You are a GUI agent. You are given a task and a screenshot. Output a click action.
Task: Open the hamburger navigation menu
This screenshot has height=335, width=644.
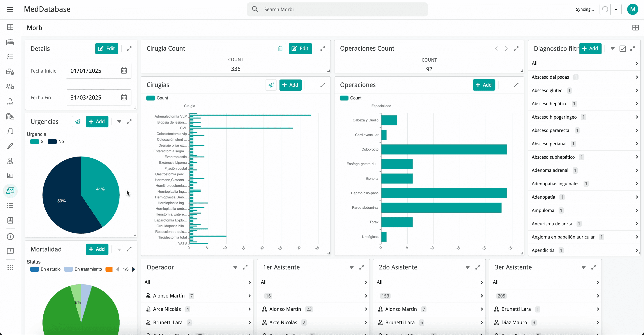(10, 9)
